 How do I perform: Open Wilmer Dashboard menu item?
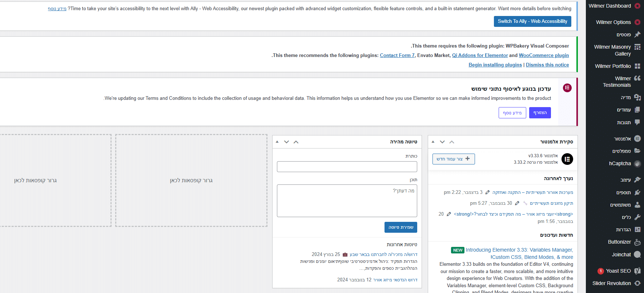pyautogui.click(x=610, y=6)
